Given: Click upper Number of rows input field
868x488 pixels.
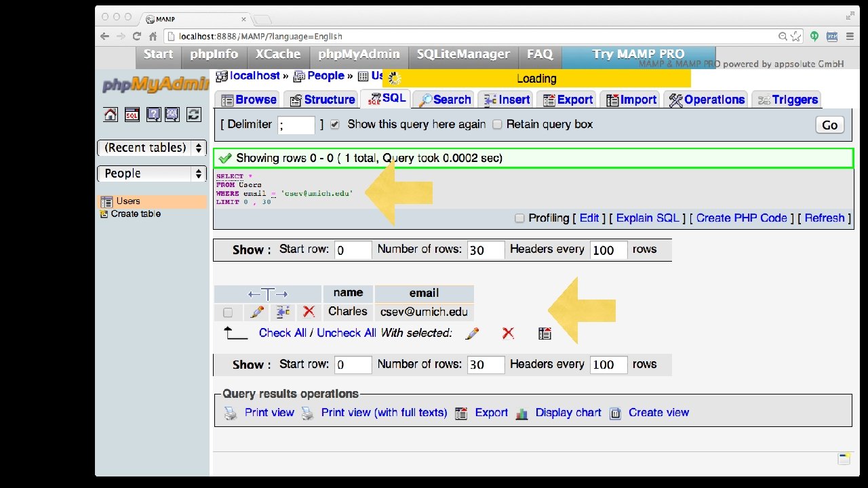Looking at the screenshot, I should point(486,250).
